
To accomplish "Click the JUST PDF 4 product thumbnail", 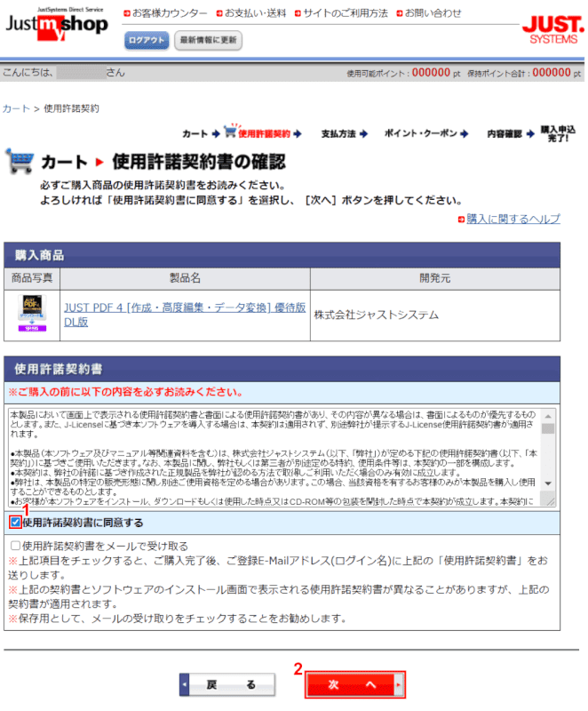I will click(32, 313).
